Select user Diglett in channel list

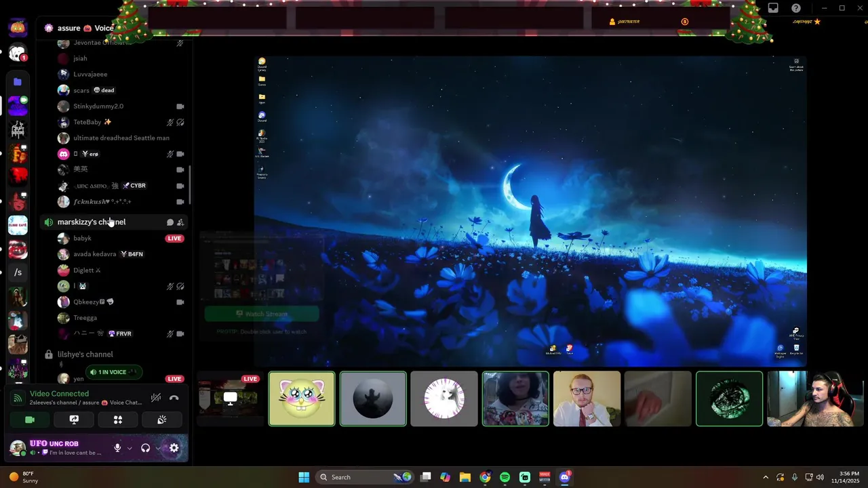(x=87, y=270)
